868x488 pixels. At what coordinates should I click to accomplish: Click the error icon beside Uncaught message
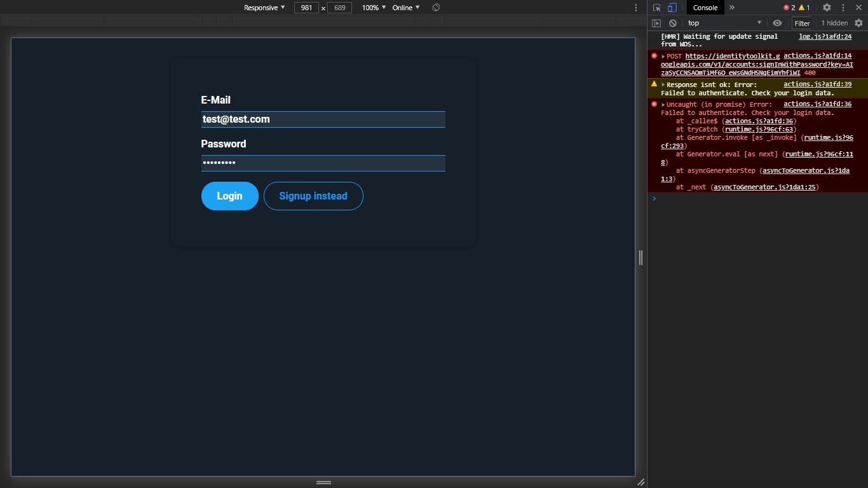coord(654,104)
